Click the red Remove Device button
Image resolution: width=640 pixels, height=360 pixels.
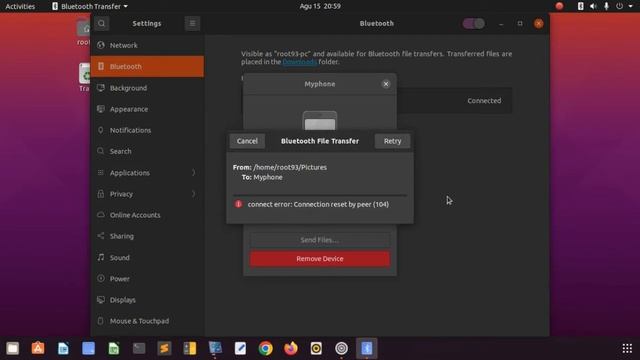click(x=320, y=259)
